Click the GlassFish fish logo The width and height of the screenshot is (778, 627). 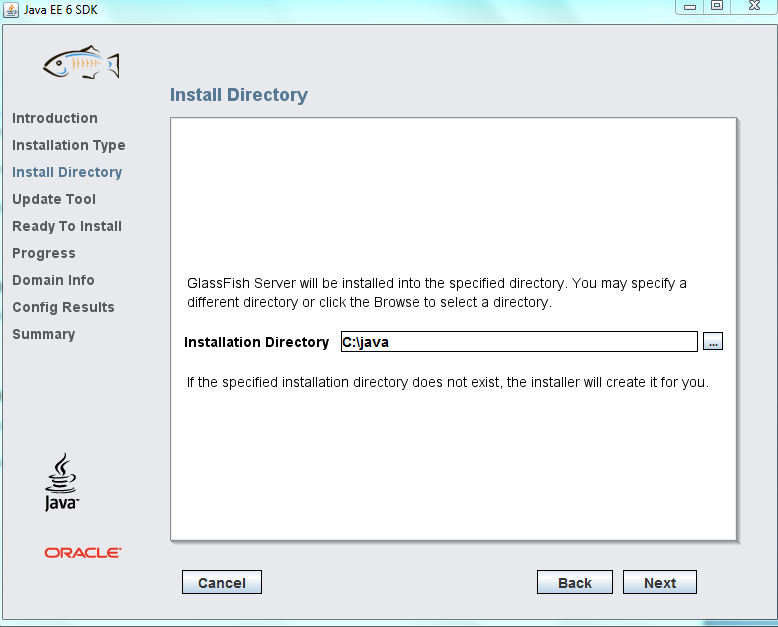pos(81,63)
